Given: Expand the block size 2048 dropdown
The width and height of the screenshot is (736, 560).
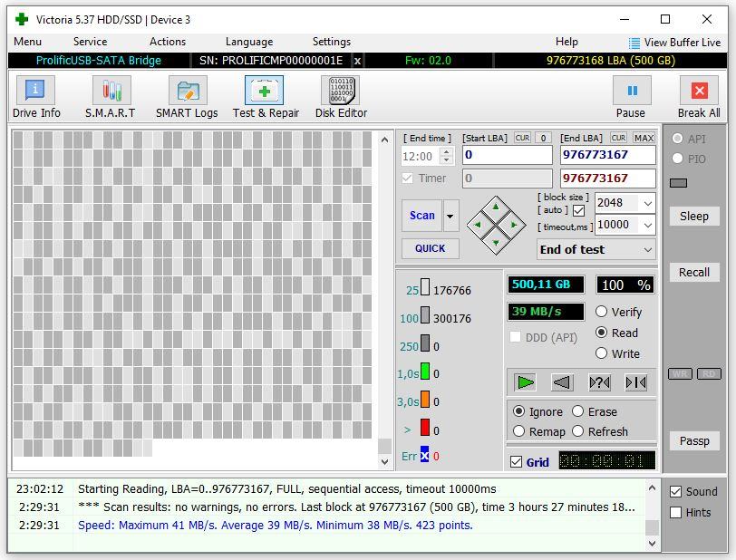Looking at the screenshot, I should coord(648,203).
